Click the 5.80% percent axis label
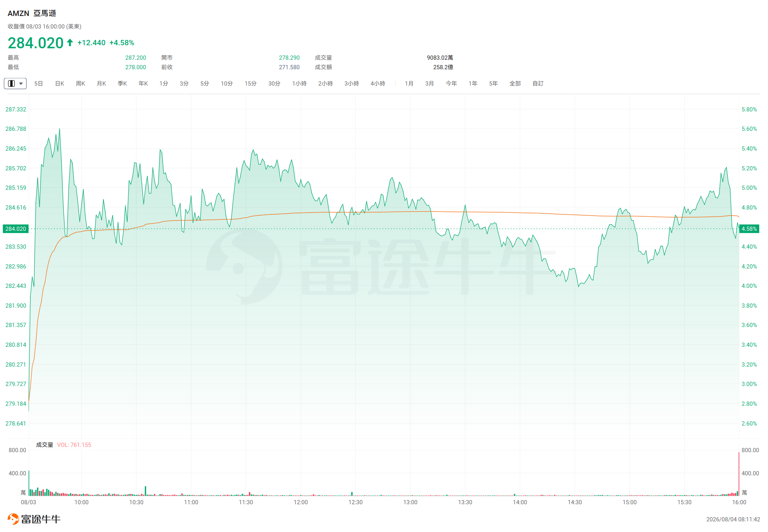 point(749,109)
